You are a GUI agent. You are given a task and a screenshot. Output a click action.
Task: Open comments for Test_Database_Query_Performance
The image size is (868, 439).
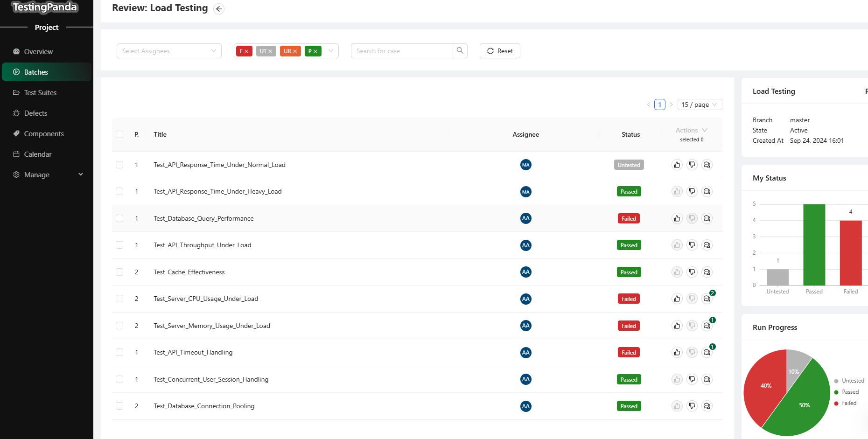[707, 218]
